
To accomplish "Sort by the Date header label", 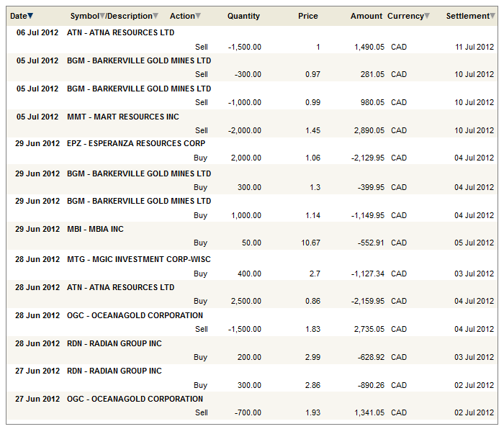I will pyautogui.click(x=18, y=16).
